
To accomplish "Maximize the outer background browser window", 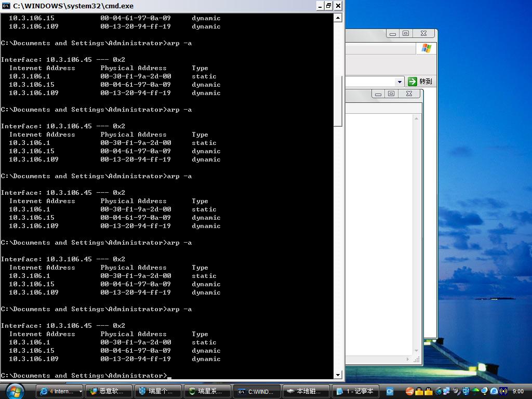I will tap(405, 33).
